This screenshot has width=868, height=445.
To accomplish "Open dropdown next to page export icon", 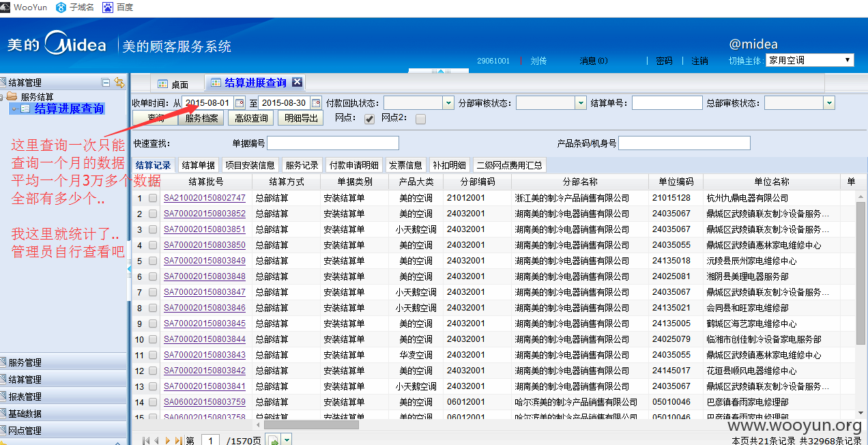I will click(287, 441).
